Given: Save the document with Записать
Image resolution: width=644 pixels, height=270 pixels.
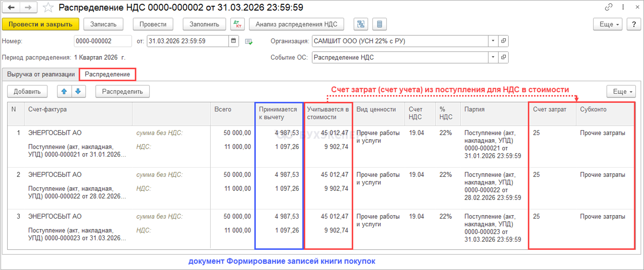Looking at the screenshot, I should pyautogui.click(x=103, y=24).
